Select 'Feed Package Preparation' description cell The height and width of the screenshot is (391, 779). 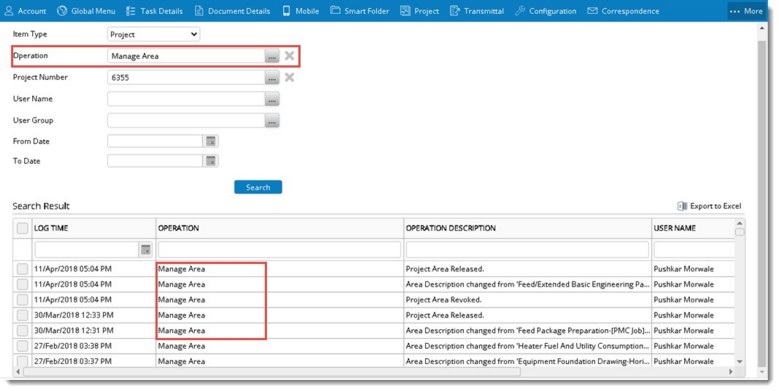[528, 330]
